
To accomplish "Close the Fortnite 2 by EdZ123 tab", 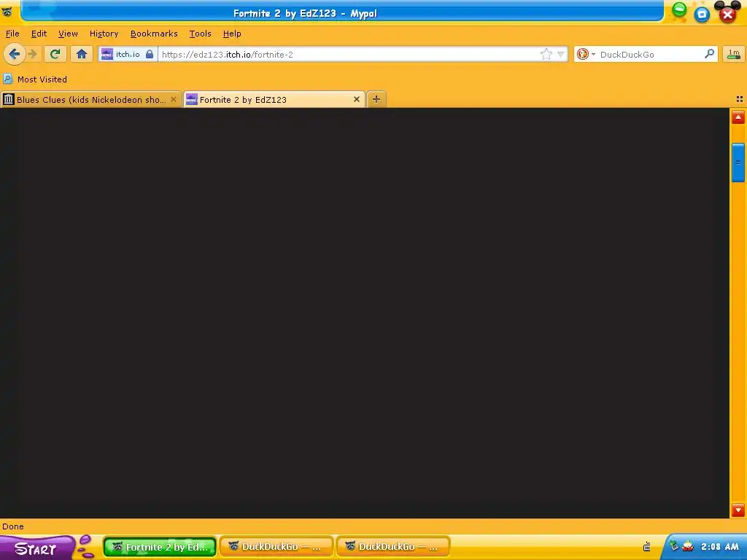I will click(x=356, y=99).
